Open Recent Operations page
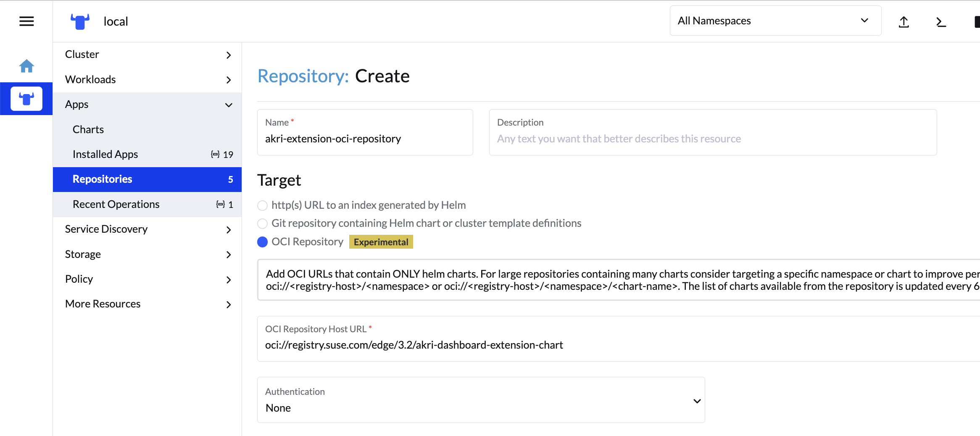The height and width of the screenshot is (436, 980). point(116,205)
